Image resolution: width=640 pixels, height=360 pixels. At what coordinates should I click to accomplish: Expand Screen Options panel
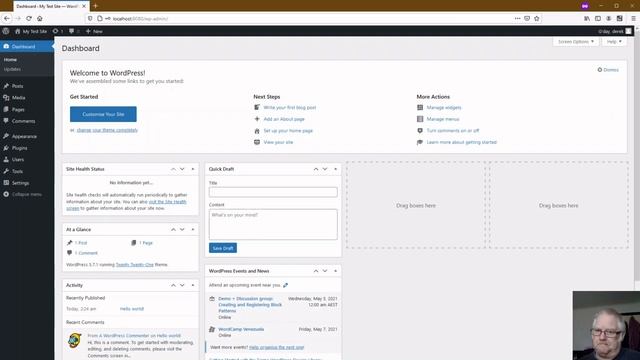(x=576, y=42)
